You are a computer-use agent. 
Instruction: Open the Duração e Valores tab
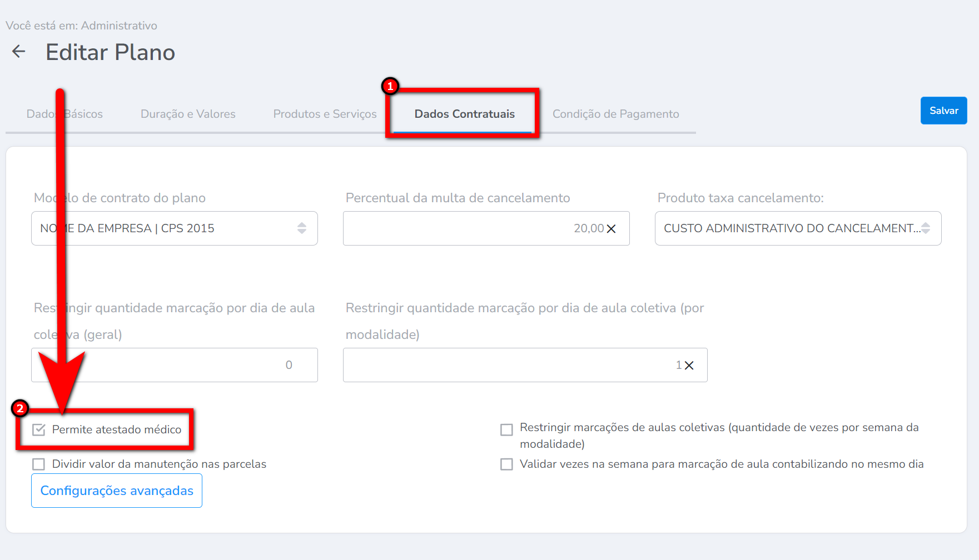(188, 114)
